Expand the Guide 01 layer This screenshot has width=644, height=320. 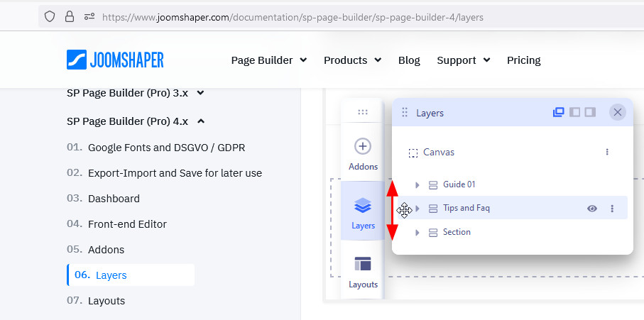417,185
